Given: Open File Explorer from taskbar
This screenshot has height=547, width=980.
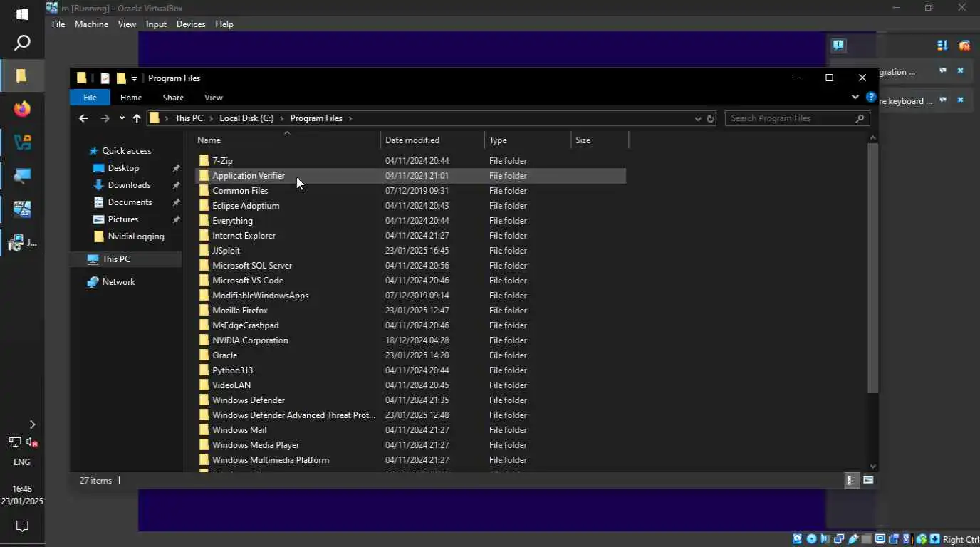Looking at the screenshot, I should click(x=22, y=75).
